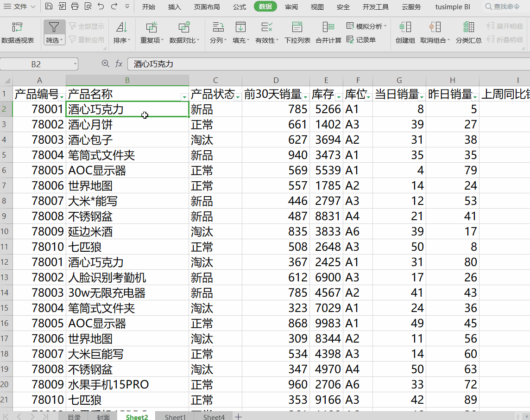The image size is (530, 420).
Task: Select cell containing 延边米酒
Action: point(127,232)
